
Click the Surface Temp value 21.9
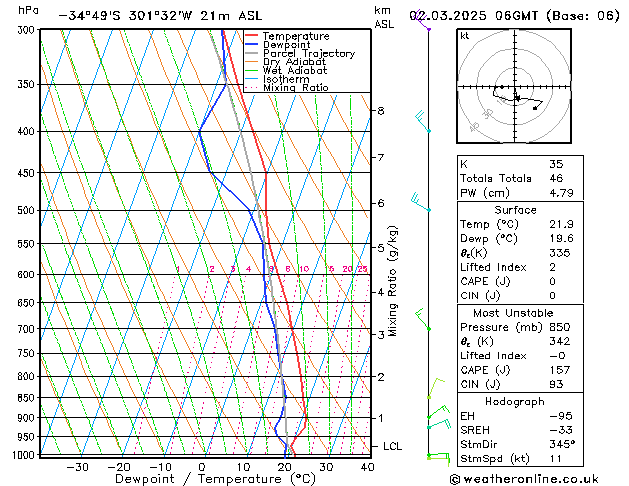coord(561,224)
